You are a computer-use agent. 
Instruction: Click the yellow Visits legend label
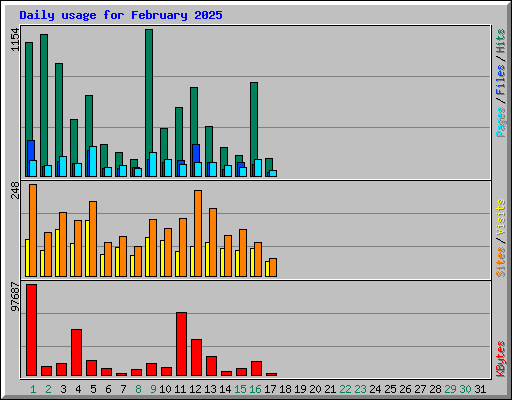pyautogui.click(x=501, y=217)
